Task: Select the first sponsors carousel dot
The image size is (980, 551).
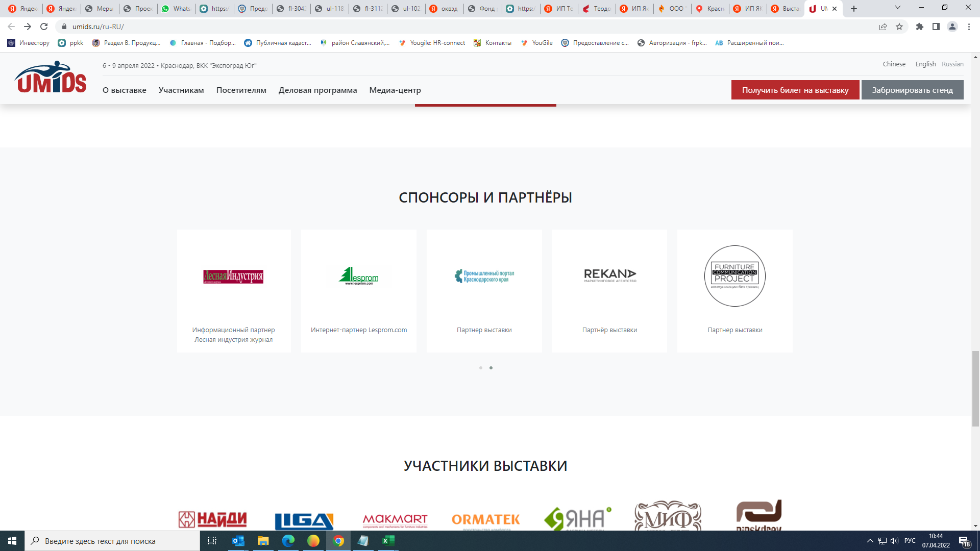Action: [481, 368]
